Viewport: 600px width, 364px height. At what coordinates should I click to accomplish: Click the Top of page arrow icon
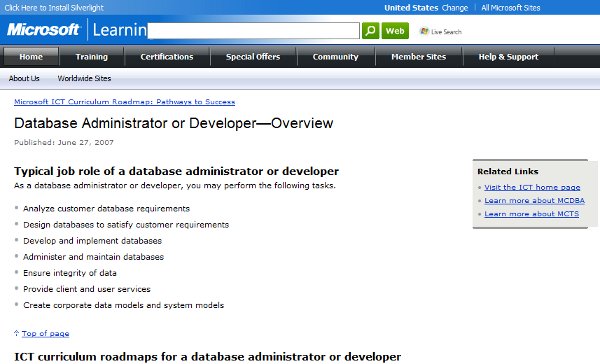(16, 333)
